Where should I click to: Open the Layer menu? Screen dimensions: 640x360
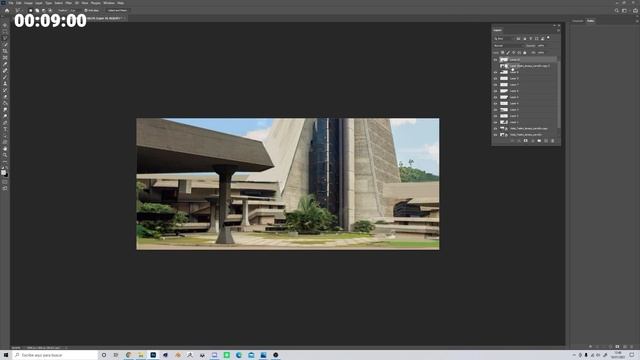point(39,3)
